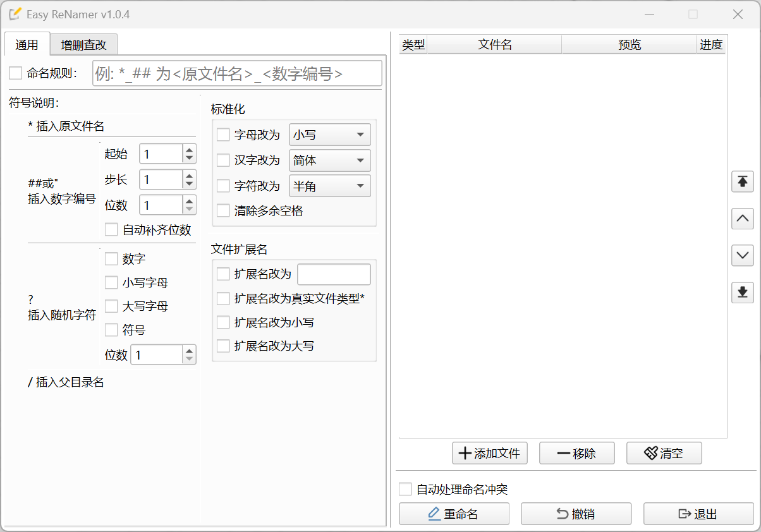
Task: Click move-to-top arrow icon beside file list
Action: point(742,181)
